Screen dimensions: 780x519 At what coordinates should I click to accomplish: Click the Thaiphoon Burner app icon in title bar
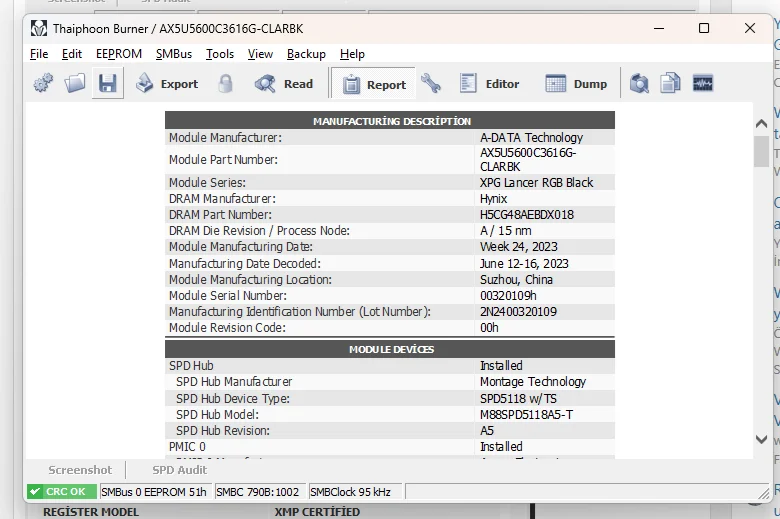pyautogui.click(x=39, y=28)
